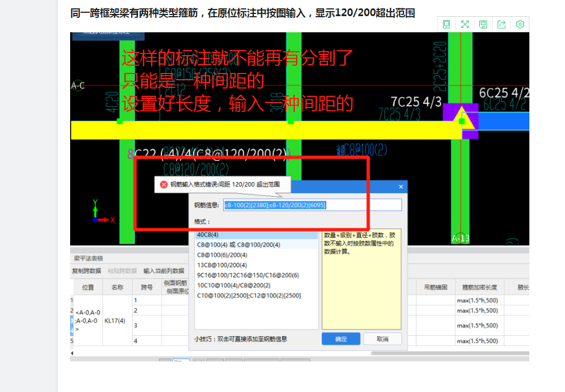The width and height of the screenshot is (565, 392).
Task: Click the mobile view icon above the image
Action: click(446, 24)
